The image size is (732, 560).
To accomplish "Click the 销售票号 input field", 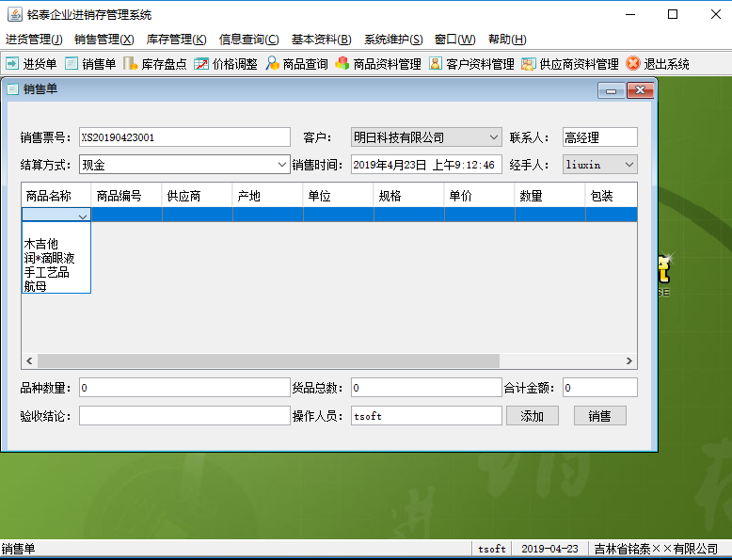I will tap(184, 137).
